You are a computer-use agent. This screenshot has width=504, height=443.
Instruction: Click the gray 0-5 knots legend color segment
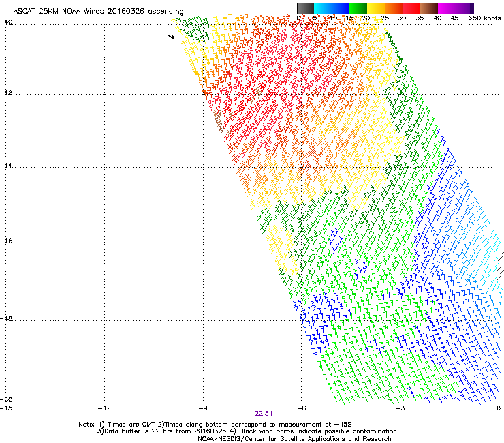[x=305, y=8]
